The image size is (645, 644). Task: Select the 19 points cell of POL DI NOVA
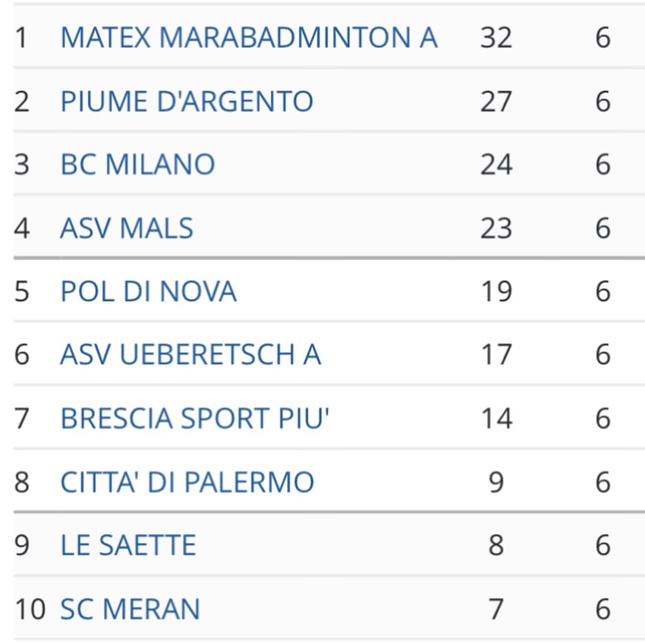(496, 292)
